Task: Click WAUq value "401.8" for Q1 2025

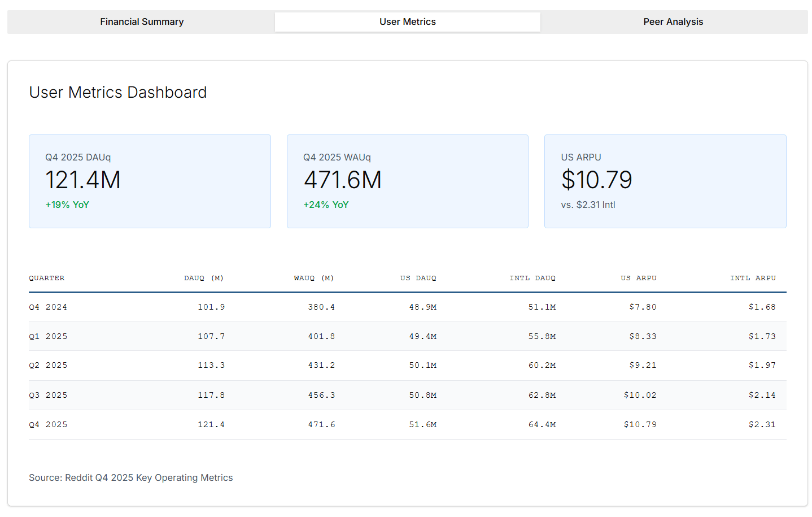Action: click(x=321, y=337)
